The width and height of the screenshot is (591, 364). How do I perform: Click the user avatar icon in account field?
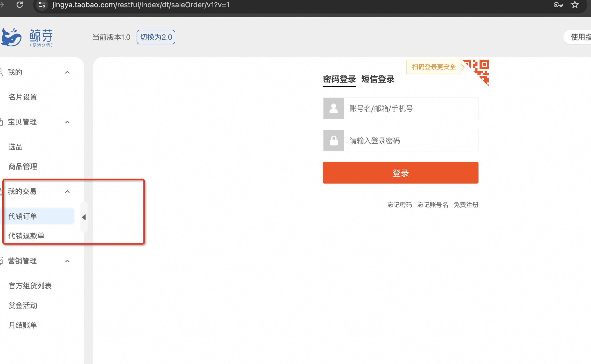point(334,108)
